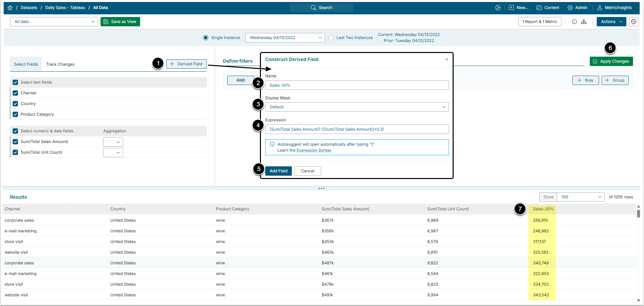Open the MetricInsights user menu

point(614,8)
